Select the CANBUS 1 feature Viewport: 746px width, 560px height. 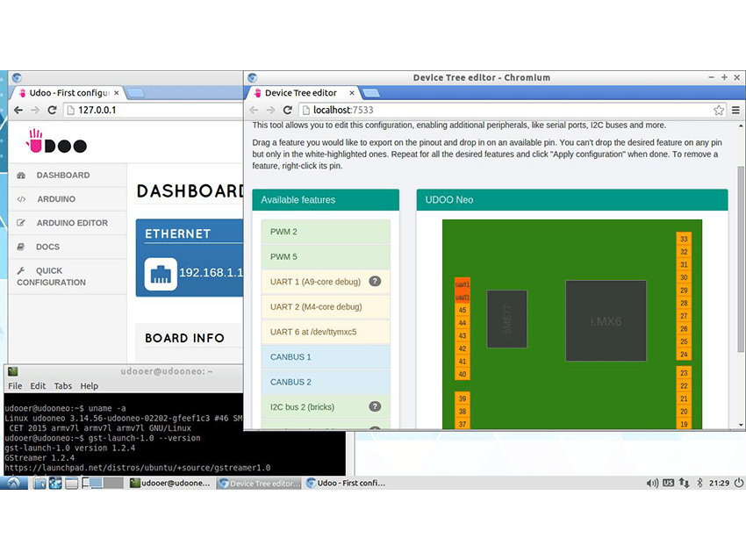pos(326,357)
